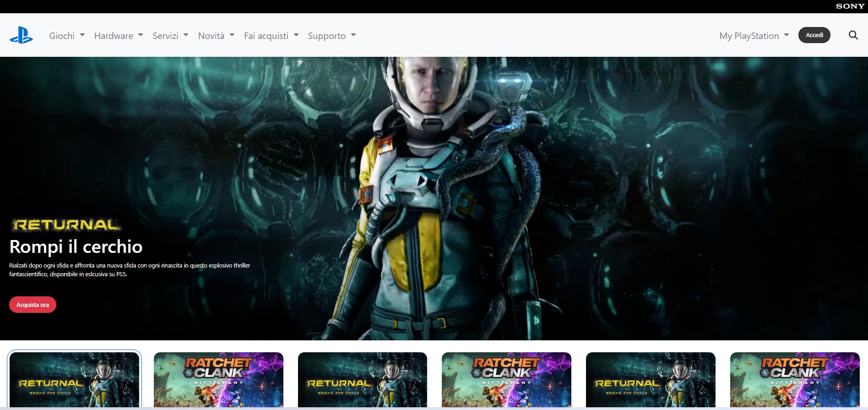Viewport: 868px width, 410px height.
Task: Open the My PlayStation dropdown
Action: coord(754,36)
